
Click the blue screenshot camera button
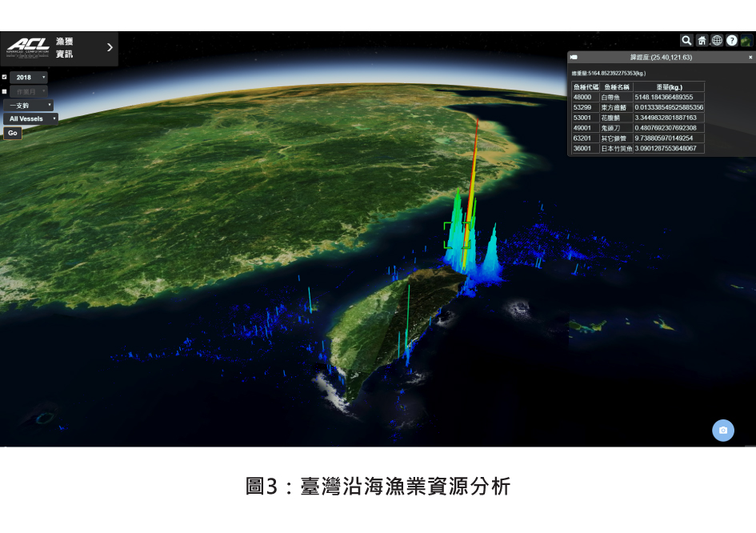(x=722, y=430)
